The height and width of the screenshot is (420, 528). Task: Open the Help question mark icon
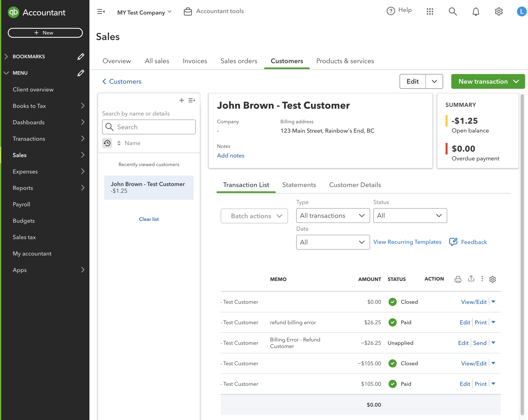tap(391, 11)
